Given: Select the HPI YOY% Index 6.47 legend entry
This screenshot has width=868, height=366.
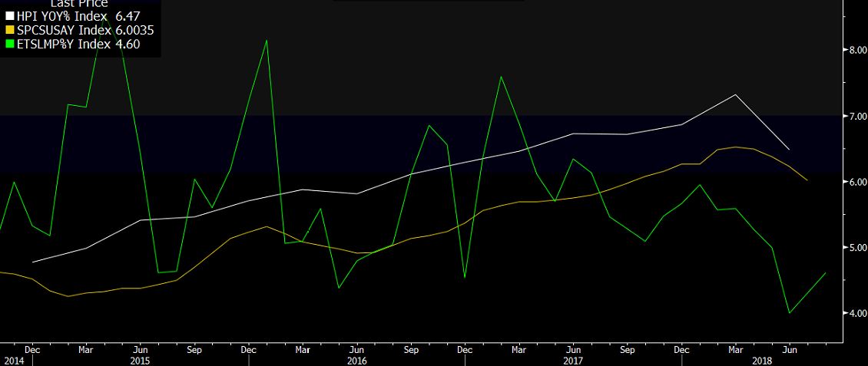Looking at the screenshot, I should coord(73,17).
